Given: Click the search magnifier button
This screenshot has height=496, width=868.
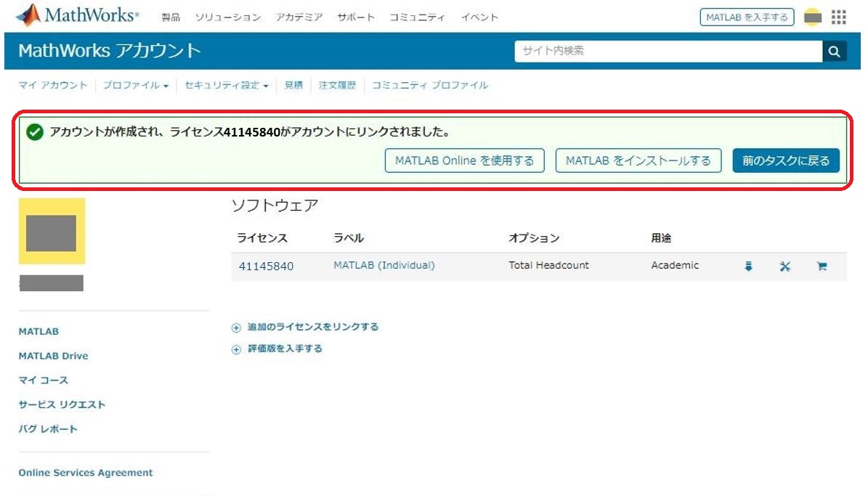Looking at the screenshot, I should pyautogui.click(x=835, y=52).
